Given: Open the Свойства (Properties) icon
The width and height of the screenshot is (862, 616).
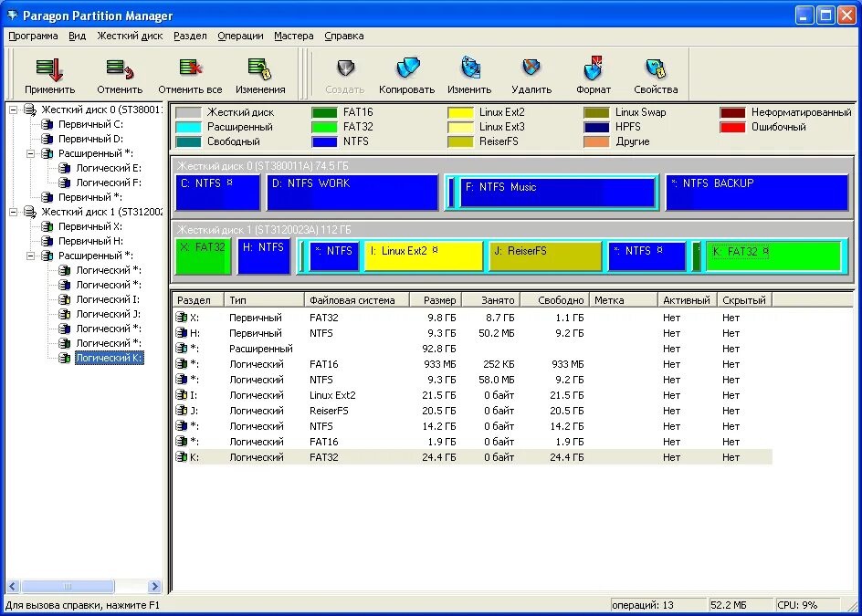Looking at the screenshot, I should point(656,68).
